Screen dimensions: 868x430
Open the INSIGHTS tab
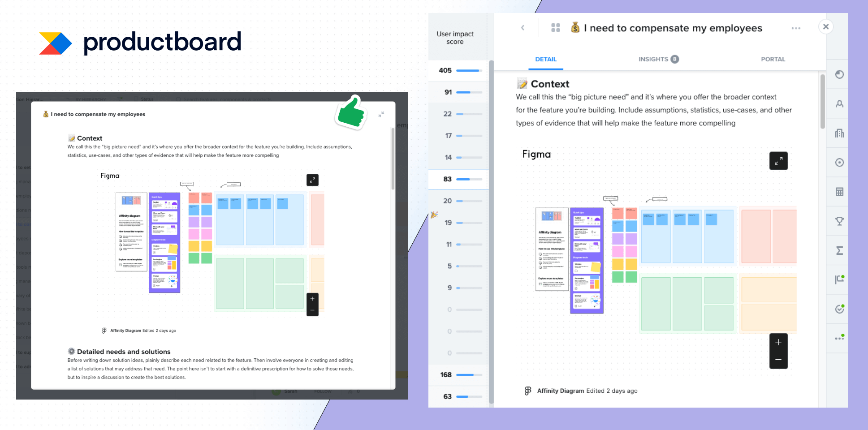[x=658, y=59]
